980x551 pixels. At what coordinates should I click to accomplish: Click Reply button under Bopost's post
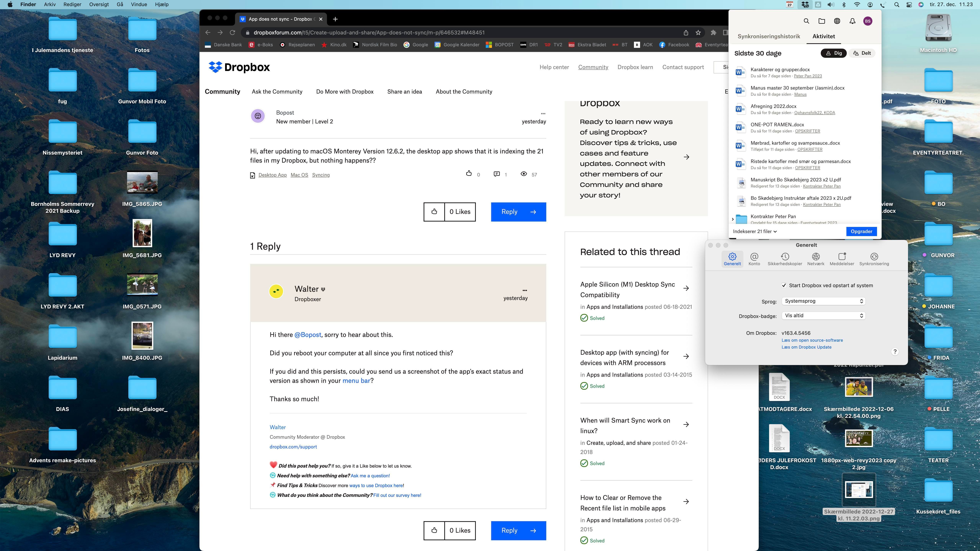click(x=519, y=212)
